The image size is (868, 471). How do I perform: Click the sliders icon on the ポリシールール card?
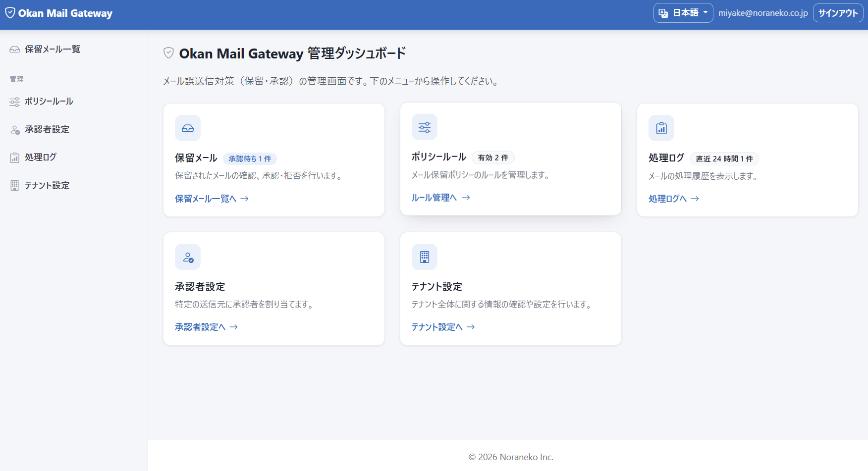[425, 127]
